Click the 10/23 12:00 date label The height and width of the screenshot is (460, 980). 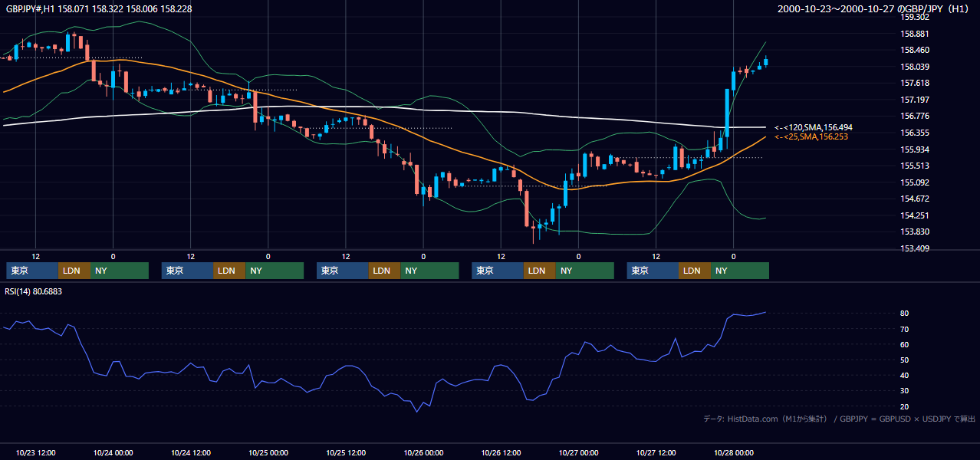[35, 452]
